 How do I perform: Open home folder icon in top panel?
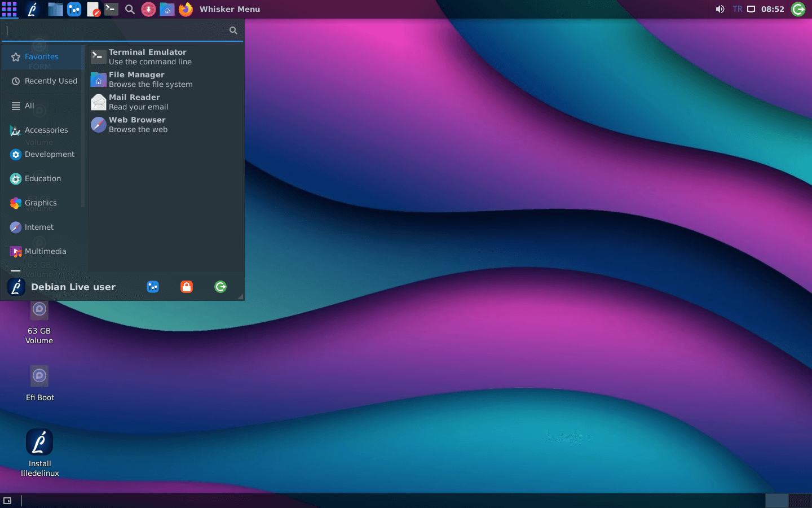tap(167, 9)
